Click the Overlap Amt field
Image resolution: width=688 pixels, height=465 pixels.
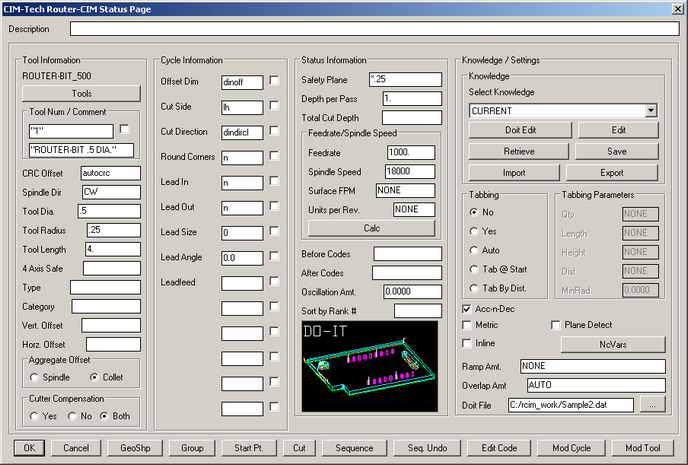point(596,385)
